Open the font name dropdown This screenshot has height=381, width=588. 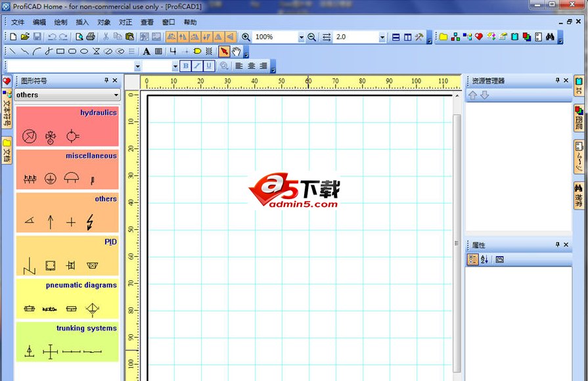tap(137, 66)
